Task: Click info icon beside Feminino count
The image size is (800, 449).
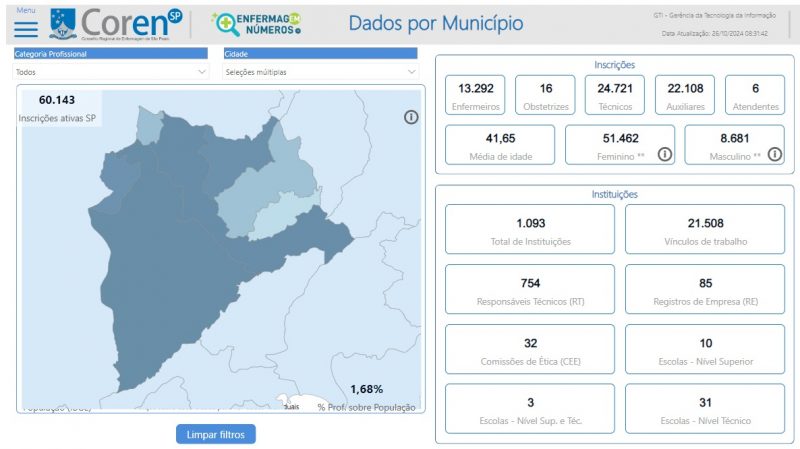Action: point(664,154)
